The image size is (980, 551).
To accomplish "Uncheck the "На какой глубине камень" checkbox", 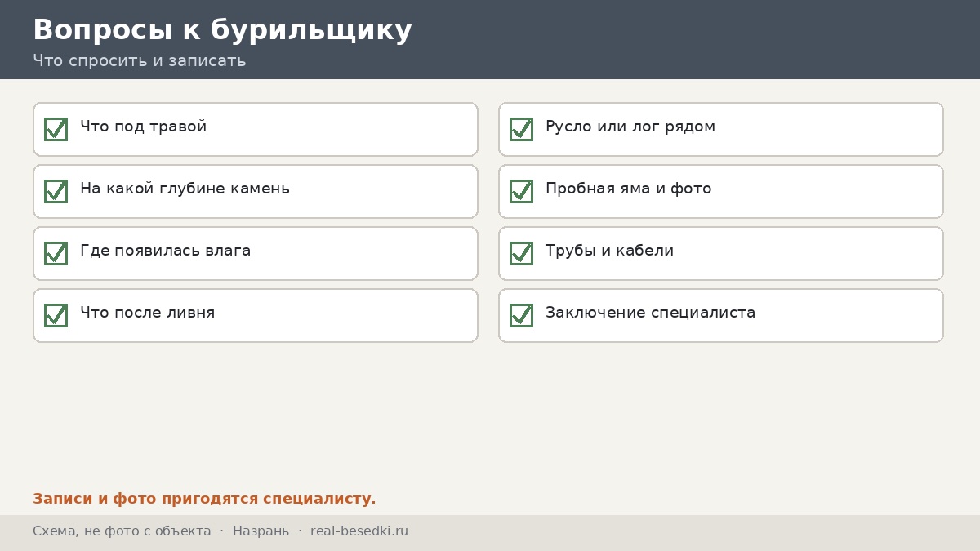I will tap(56, 191).
